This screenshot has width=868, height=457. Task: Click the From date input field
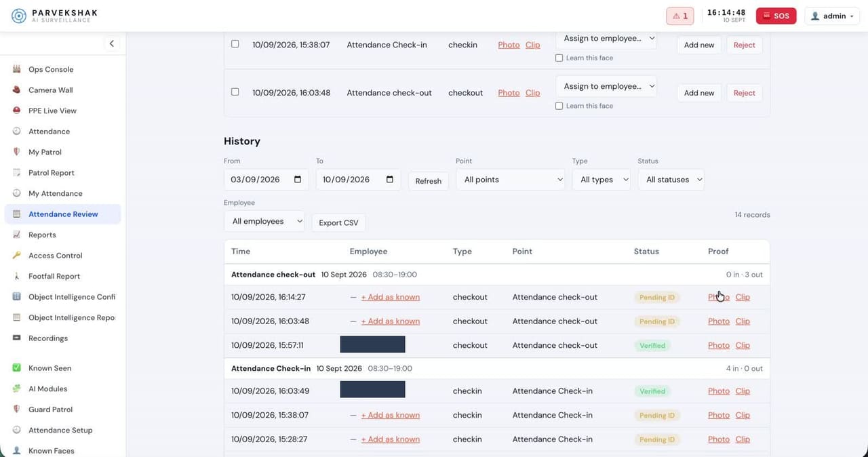[266, 180]
